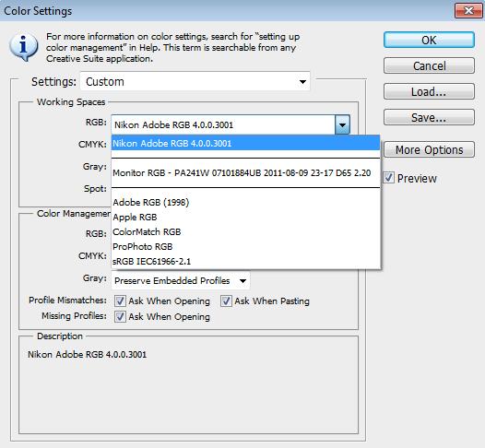Choose Apple RGB working space

(x=245, y=217)
